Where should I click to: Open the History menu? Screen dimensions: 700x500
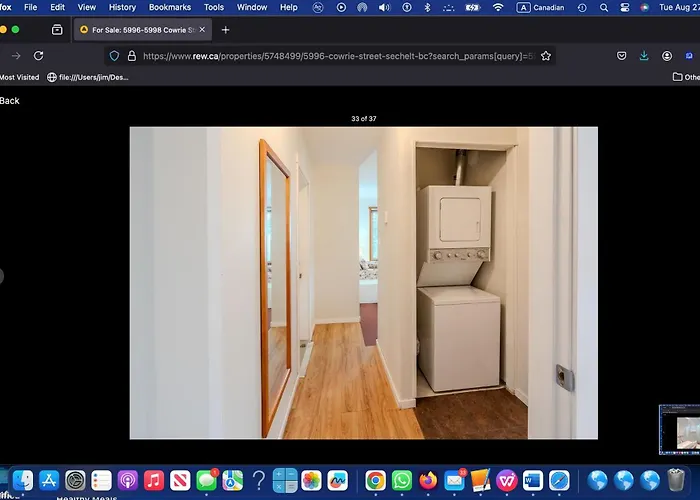(122, 7)
